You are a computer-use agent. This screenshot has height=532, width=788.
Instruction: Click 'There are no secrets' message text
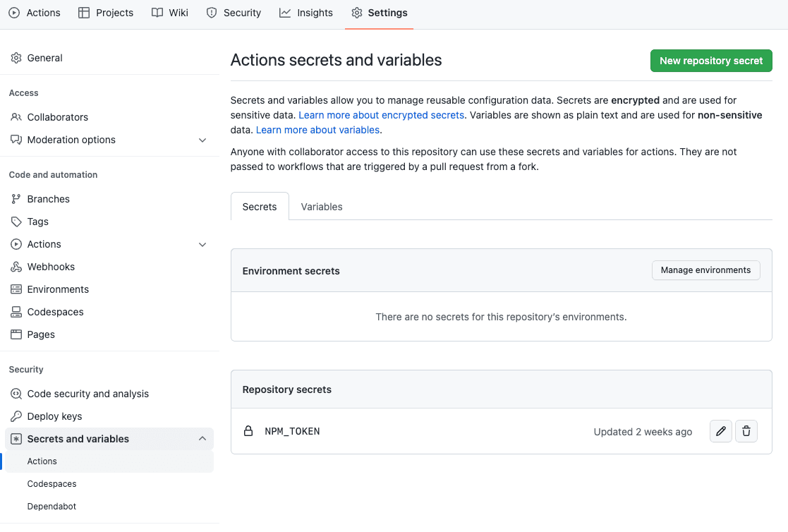(x=501, y=317)
